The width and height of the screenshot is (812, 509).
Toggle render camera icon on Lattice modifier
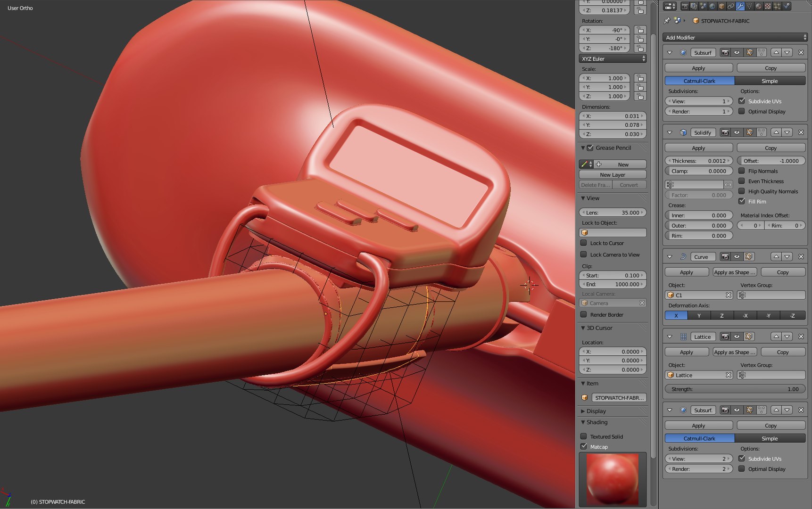point(725,337)
